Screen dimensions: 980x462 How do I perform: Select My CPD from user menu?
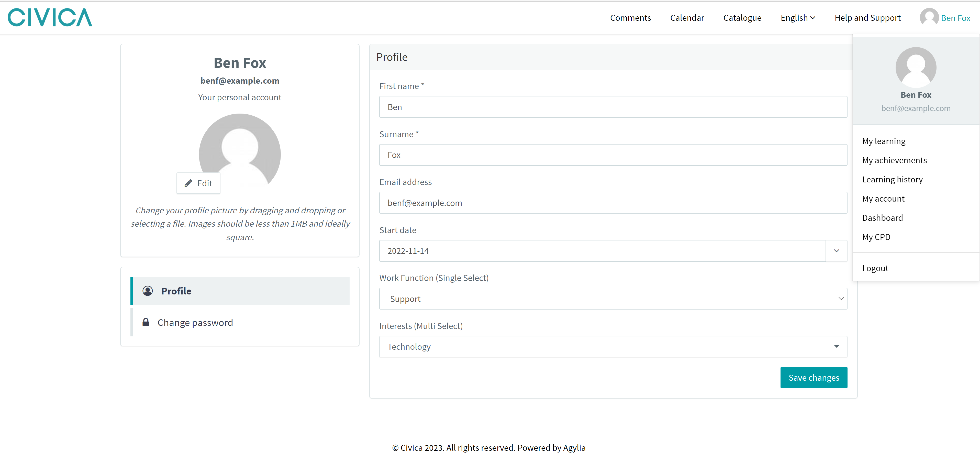coord(876,237)
